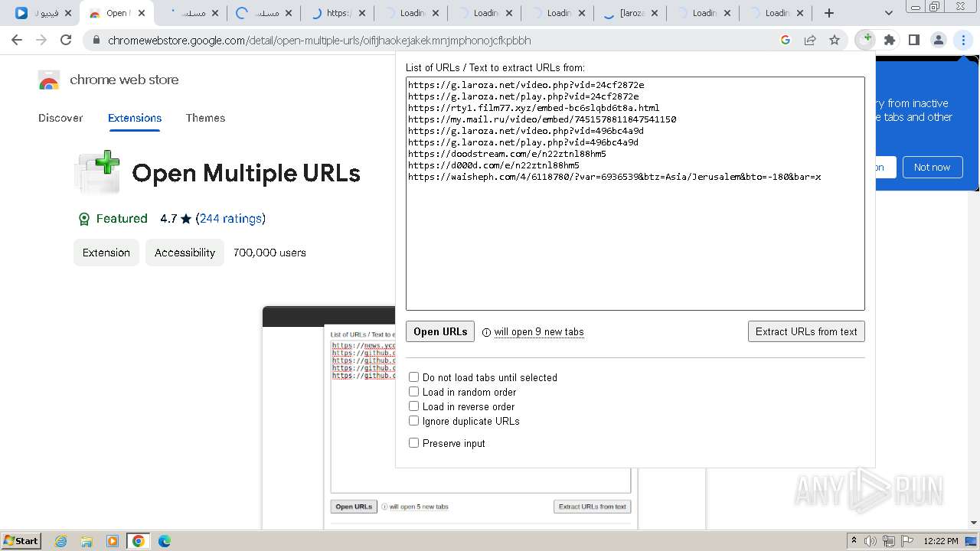Enable Load in random order
This screenshot has height=551, width=980.
coord(413,392)
